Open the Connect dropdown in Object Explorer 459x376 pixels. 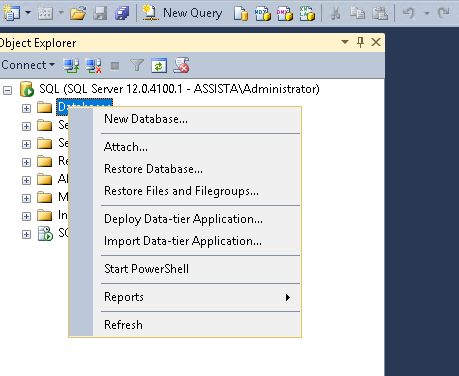point(28,65)
